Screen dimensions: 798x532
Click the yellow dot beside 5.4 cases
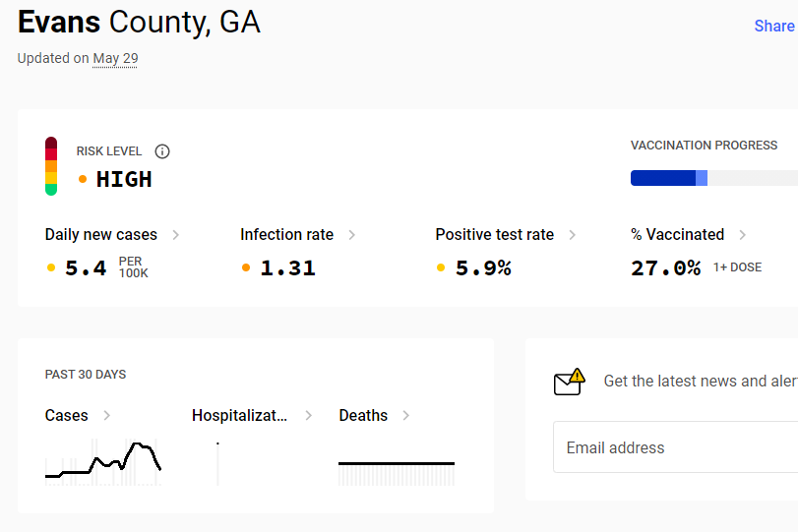51,267
